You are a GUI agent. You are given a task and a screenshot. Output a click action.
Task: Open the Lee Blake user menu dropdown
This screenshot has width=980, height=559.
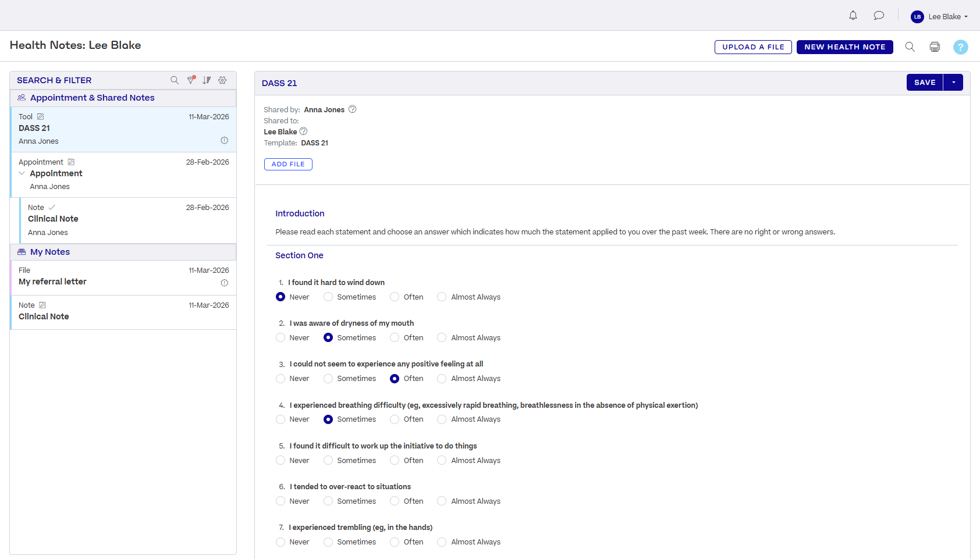click(940, 16)
